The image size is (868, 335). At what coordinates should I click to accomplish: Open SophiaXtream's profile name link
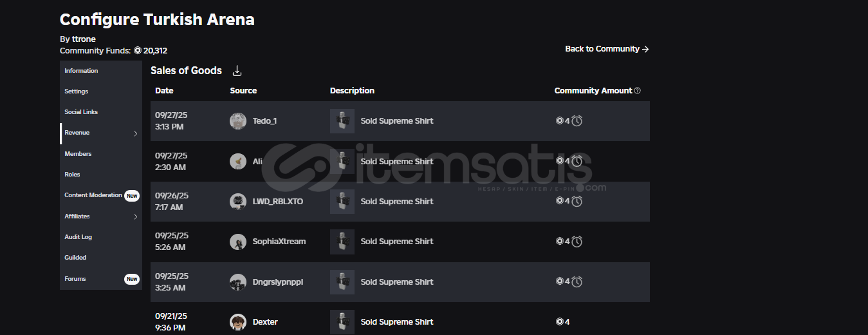[279, 242]
